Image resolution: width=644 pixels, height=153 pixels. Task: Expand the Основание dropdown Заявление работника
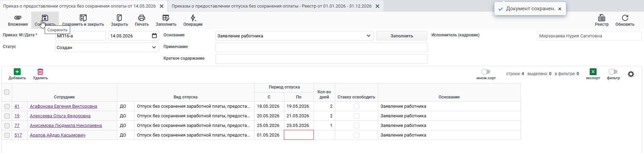368,36
